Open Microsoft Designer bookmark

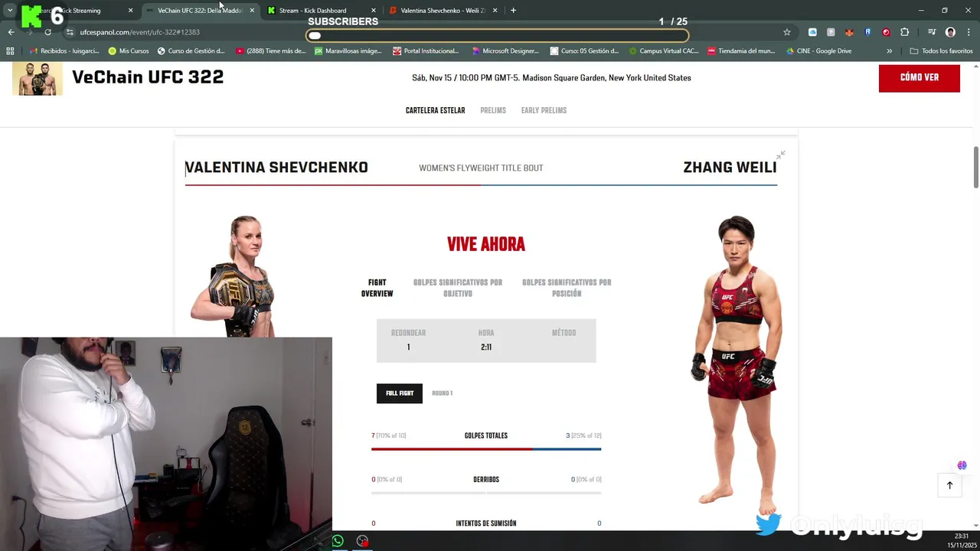click(505, 51)
